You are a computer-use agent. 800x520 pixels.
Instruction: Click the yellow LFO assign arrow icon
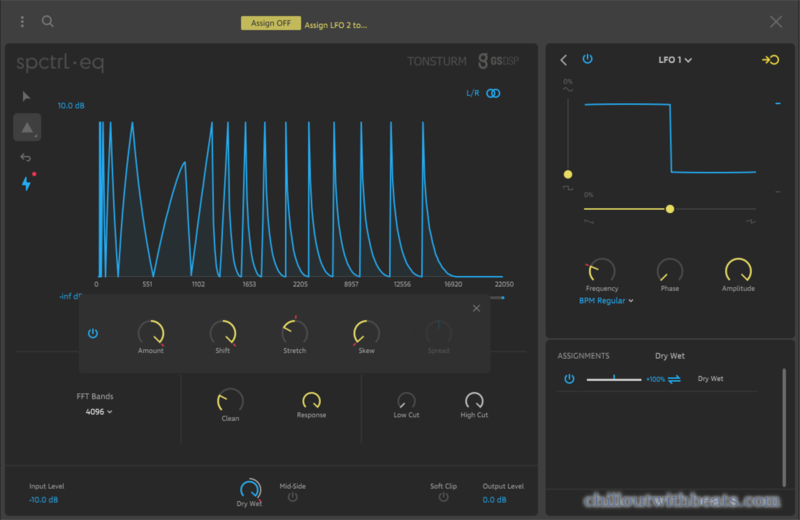coord(770,60)
